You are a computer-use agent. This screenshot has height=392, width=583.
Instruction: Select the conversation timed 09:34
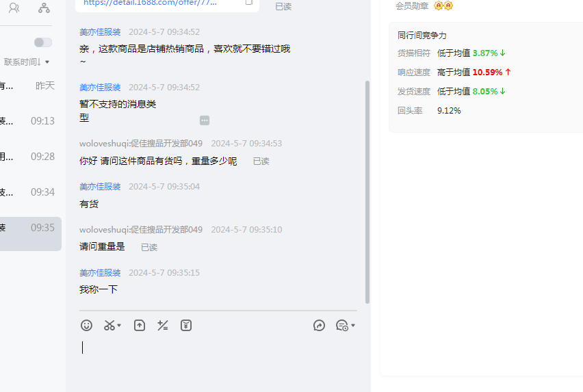pos(31,192)
